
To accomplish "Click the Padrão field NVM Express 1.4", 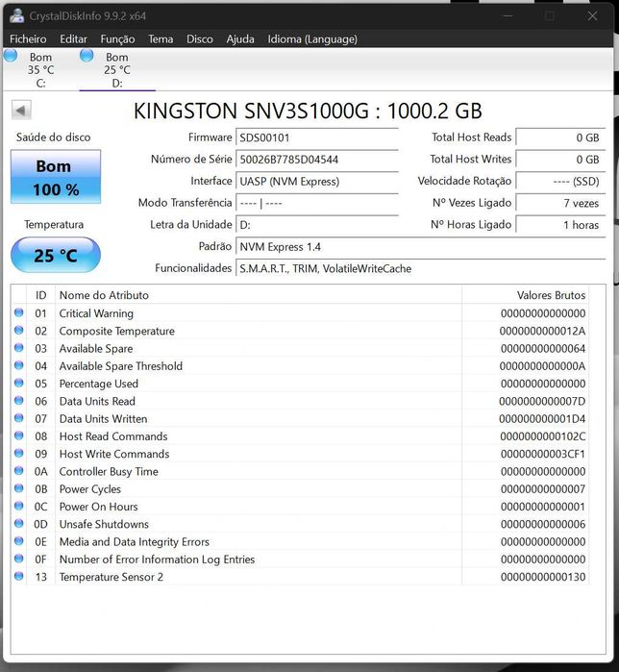I will tap(421, 247).
